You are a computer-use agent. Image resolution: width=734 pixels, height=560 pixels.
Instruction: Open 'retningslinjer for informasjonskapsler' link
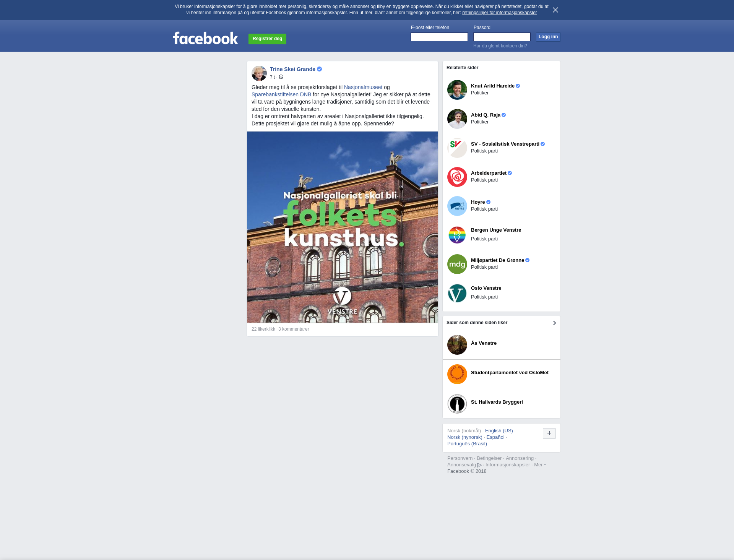(499, 13)
